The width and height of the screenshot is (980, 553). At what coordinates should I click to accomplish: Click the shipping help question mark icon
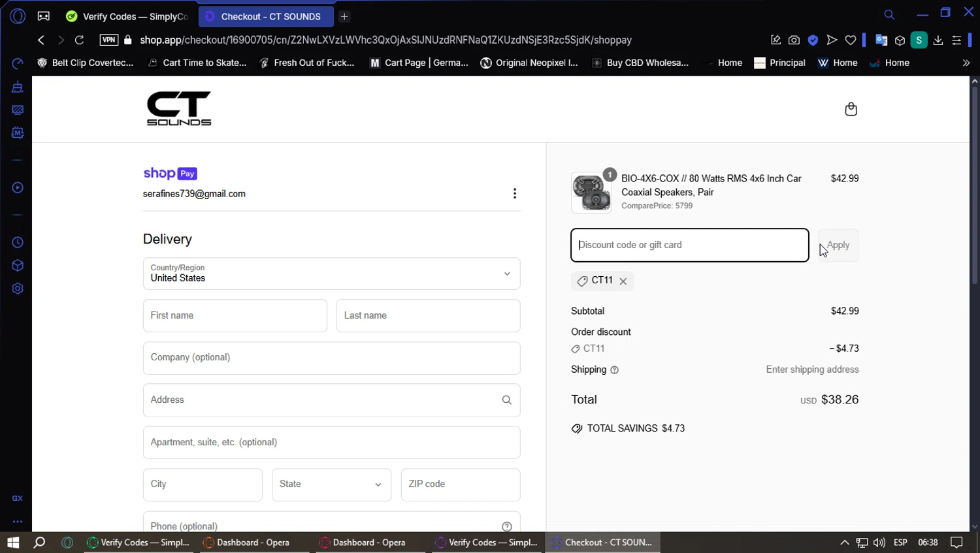(614, 370)
